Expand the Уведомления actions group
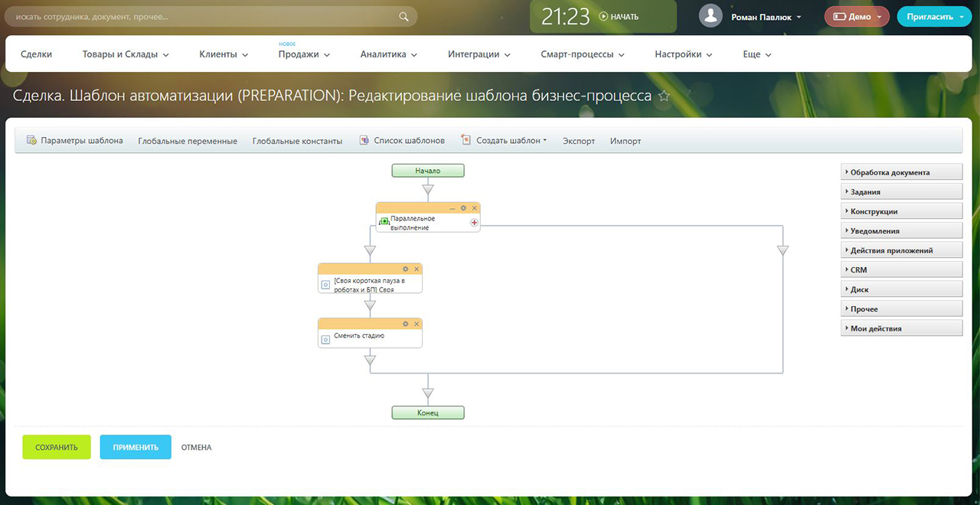Screen dimensions: 980x505 [x=901, y=230]
